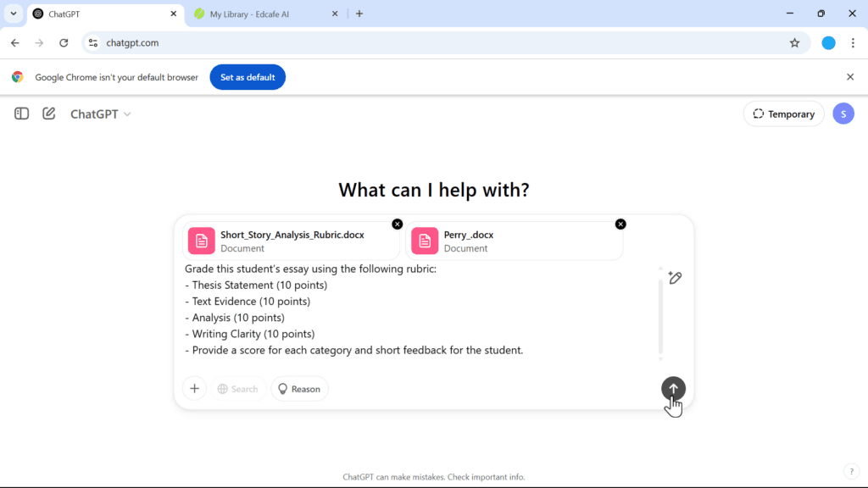View site information icon in address bar
The image size is (868, 488).
(93, 42)
